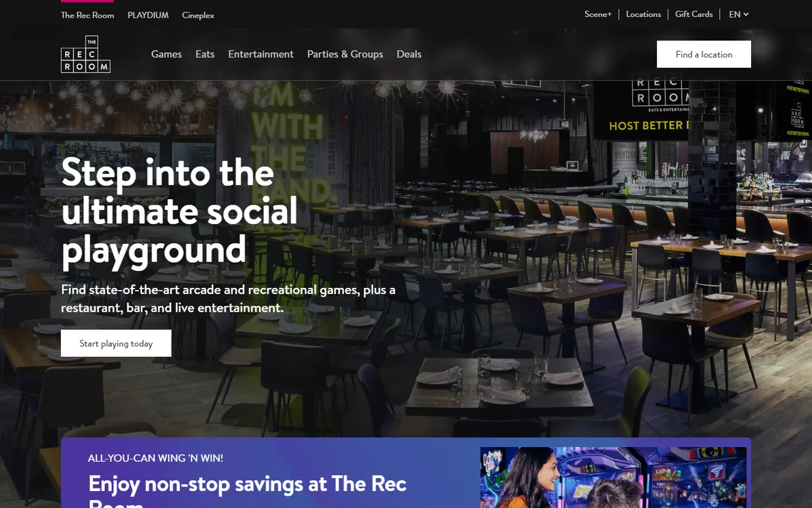
Task: Open the Entertainment menu item
Action: tap(261, 54)
